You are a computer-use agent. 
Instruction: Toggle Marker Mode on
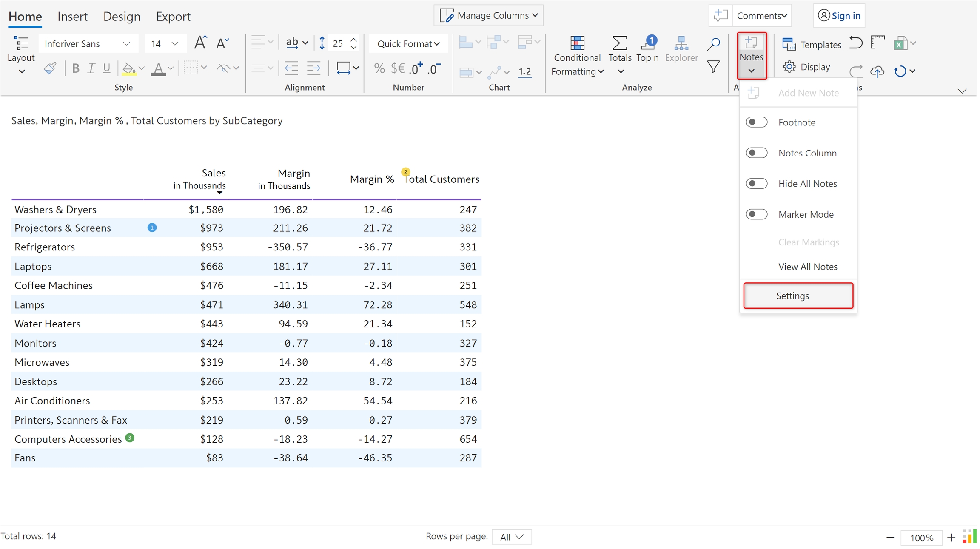(756, 214)
